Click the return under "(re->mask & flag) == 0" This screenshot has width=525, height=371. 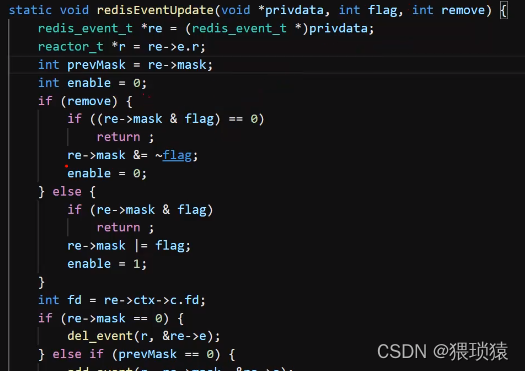[x=119, y=137]
